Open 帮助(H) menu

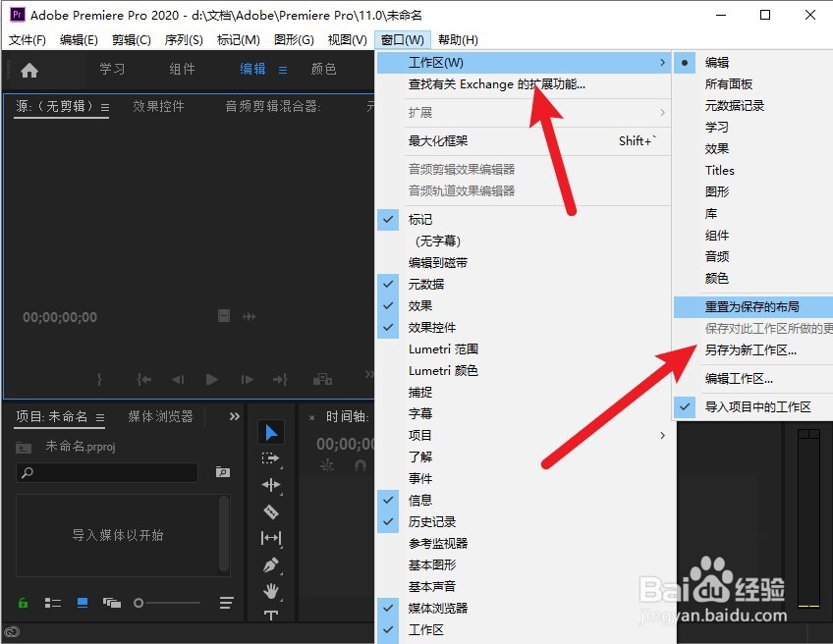458,40
